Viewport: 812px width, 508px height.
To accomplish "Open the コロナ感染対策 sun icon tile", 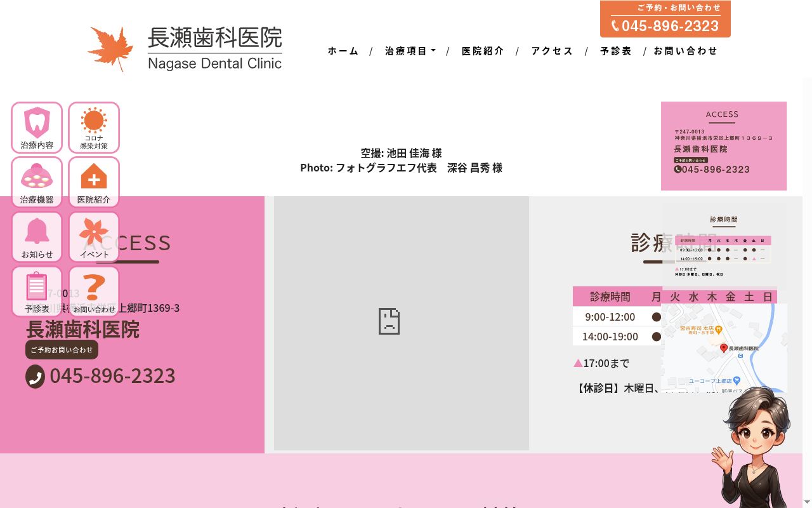I will tap(94, 128).
